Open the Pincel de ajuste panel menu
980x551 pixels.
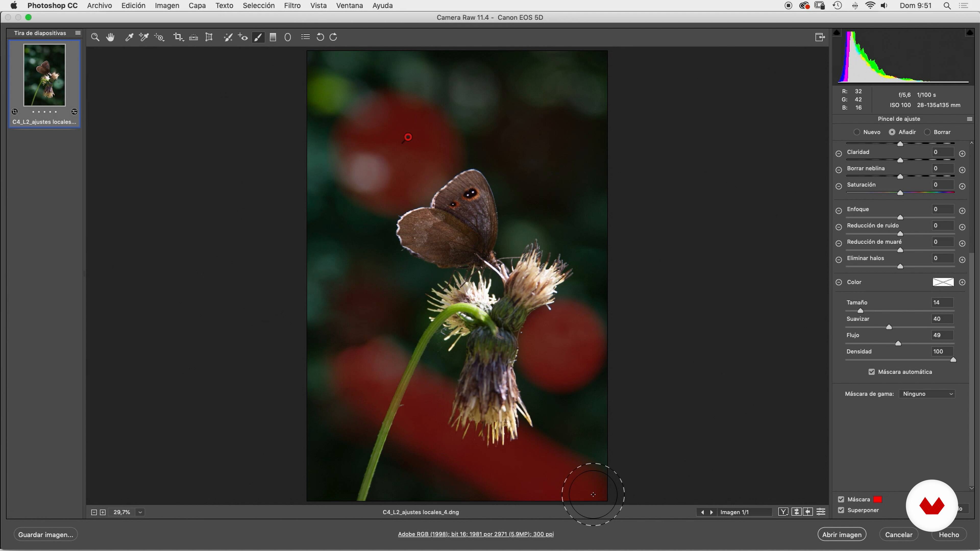tap(969, 119)
